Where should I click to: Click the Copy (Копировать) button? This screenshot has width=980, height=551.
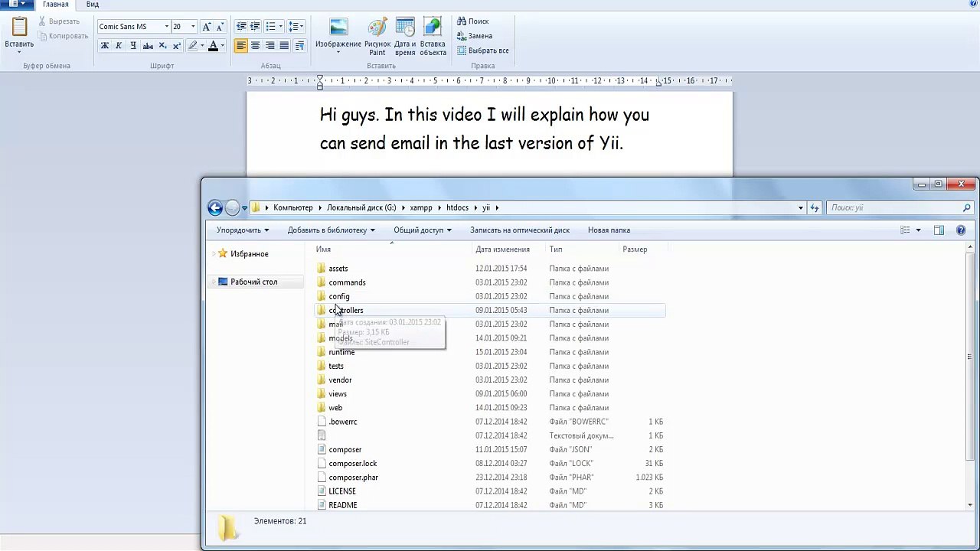point(63,36)
